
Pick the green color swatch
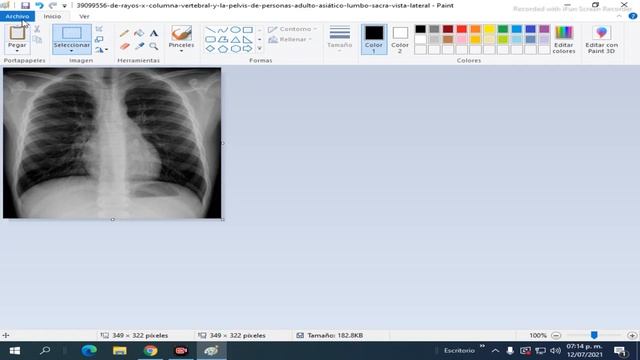tap(503, 29)
